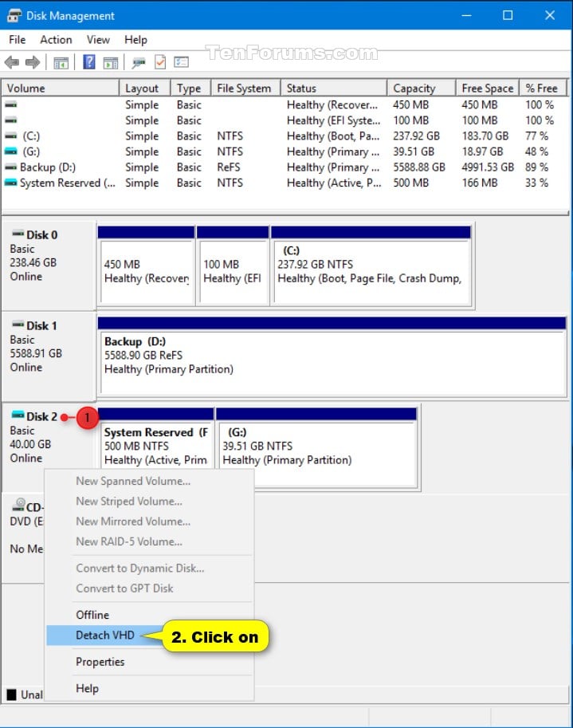The width and height of the screenshot is (573, 728).
Task: Click the '237.92 GB' capacity cell
Action: pyautogui.click(x=416, y=136)
